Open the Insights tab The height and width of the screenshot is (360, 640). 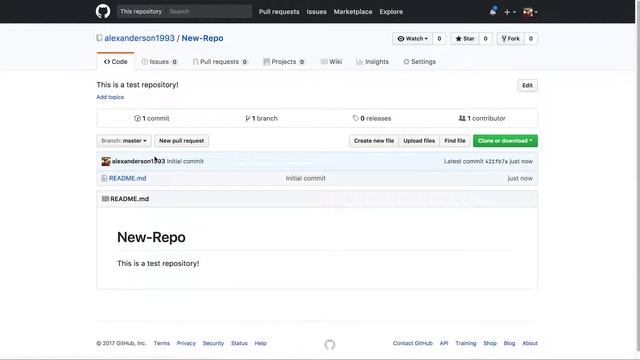point(372,62)
